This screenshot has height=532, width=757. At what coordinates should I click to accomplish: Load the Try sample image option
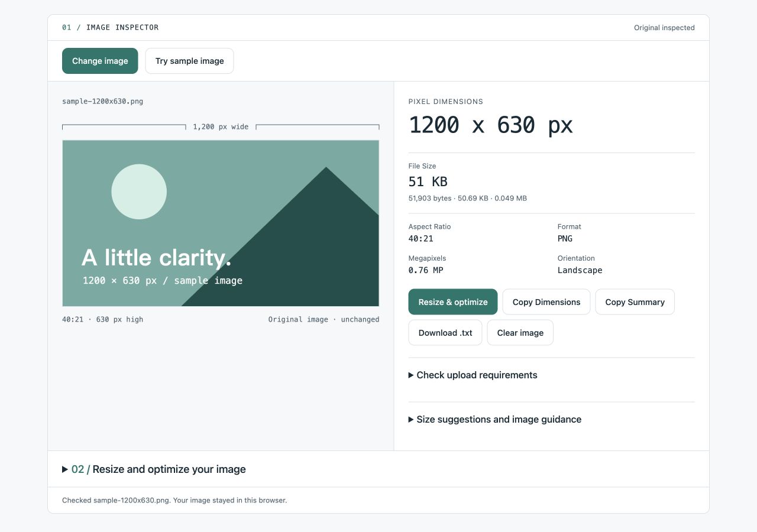pos(189,61)
